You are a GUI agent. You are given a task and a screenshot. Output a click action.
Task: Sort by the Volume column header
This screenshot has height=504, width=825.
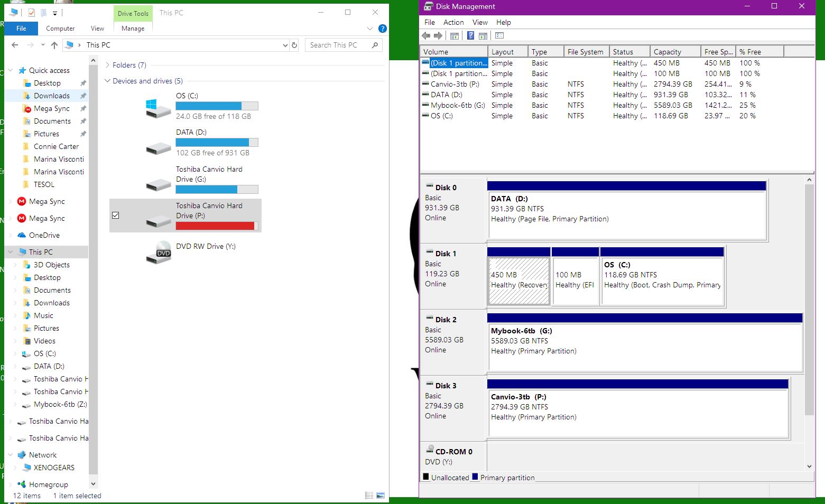(x=454, y=52)
